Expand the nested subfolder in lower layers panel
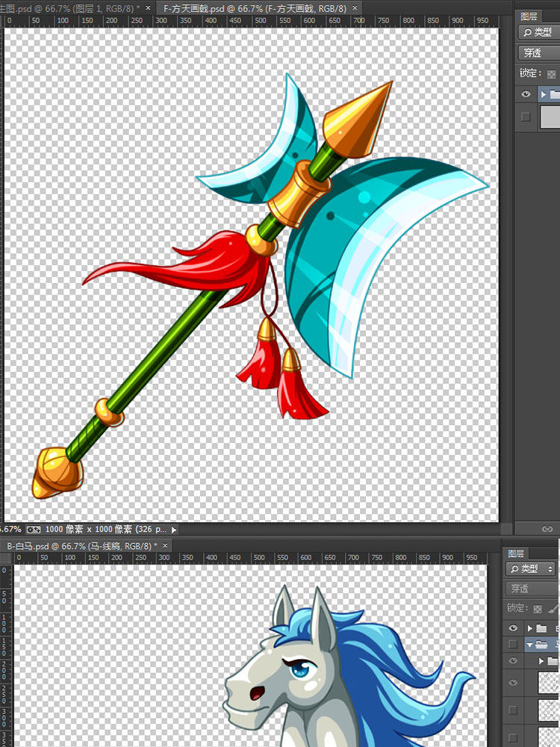 541,661
